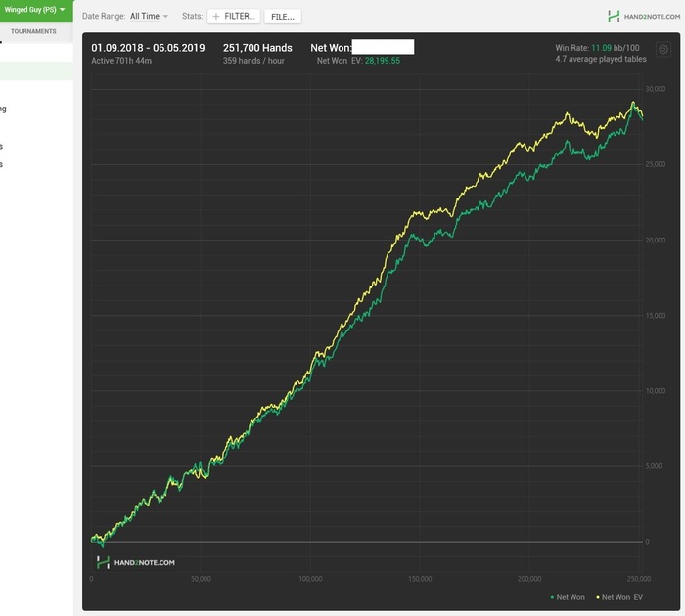
Task: Open the All Time date range dropdown
Action: pos(149,17)
